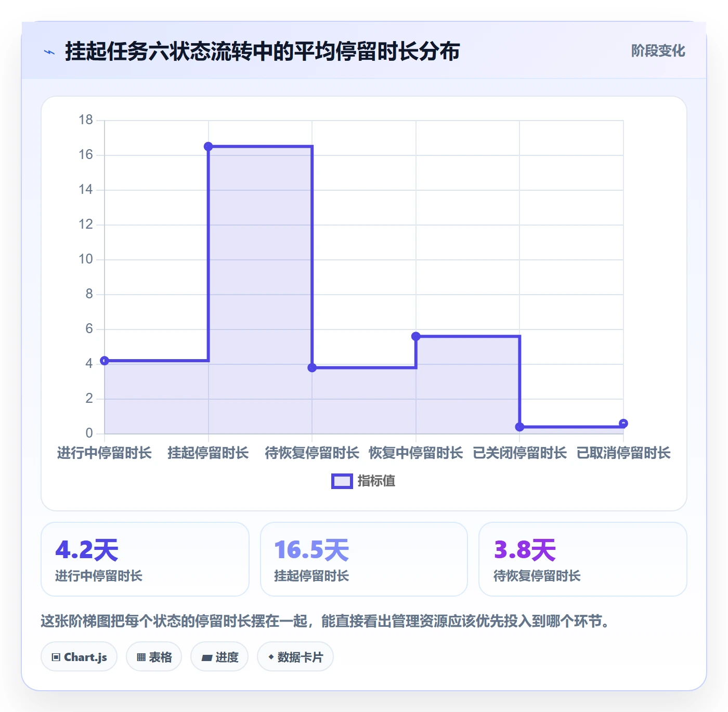Click the 挂起停留时长 peak data point
Screen dimensions: 728x712
point(209,147)
